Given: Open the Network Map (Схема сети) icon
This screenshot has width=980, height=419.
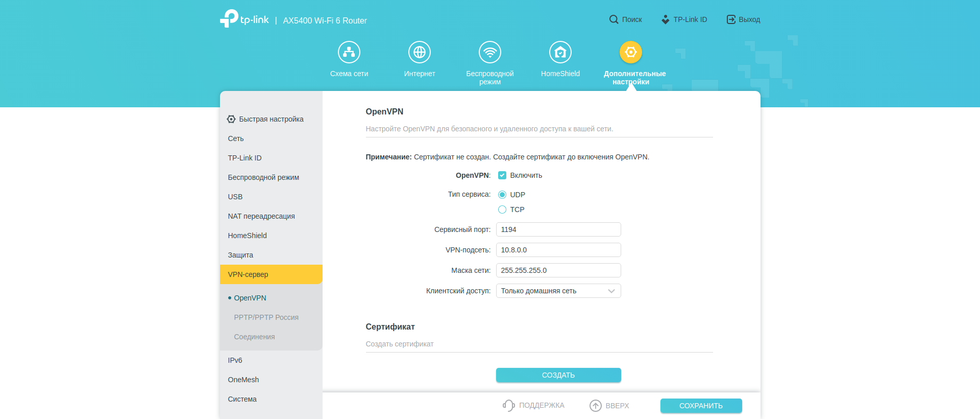Looking at the screenshot, I should pos(349,52).
